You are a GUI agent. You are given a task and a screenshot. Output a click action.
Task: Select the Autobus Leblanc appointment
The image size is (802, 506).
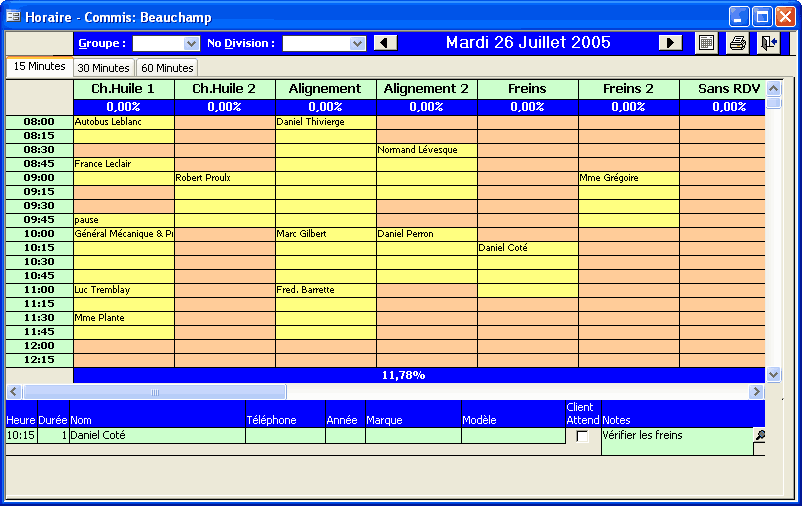[123, 122]
